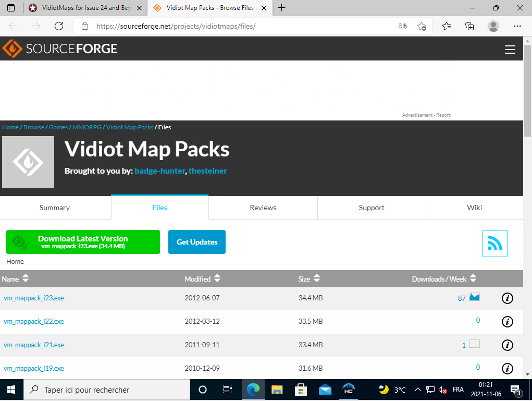Show hidden system tray icons
532x401 pixels.
click(418, 390)
